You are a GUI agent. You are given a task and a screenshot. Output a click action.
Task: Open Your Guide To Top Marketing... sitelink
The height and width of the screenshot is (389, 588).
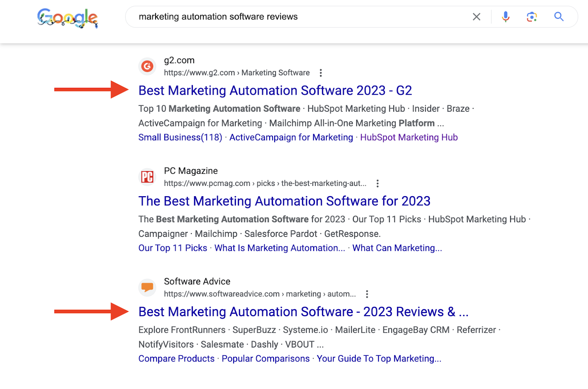point(379,359)
